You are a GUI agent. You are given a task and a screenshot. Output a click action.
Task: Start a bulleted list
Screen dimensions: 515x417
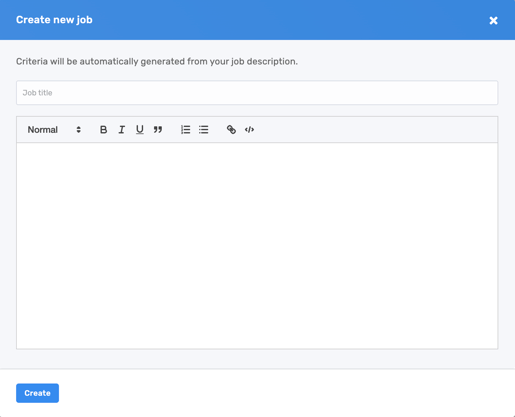[x=204, y=130]
